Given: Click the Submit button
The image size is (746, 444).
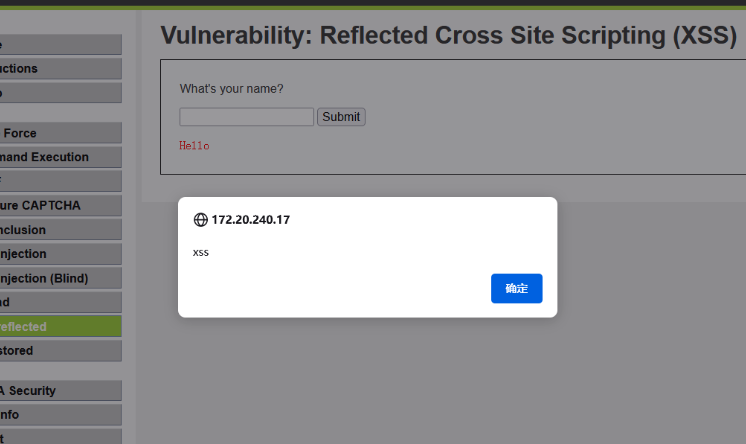Looking at the screenshot, I should 341,117.
